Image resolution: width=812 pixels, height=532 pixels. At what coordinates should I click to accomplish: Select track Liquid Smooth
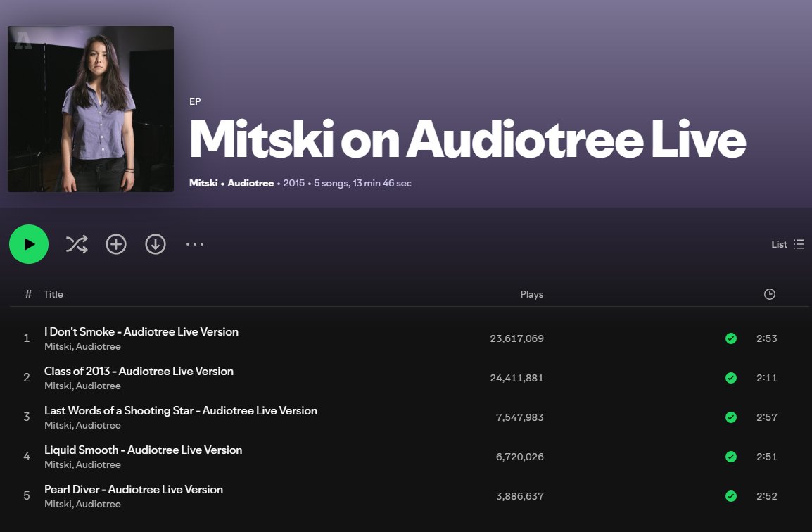[x=143, y=450]
